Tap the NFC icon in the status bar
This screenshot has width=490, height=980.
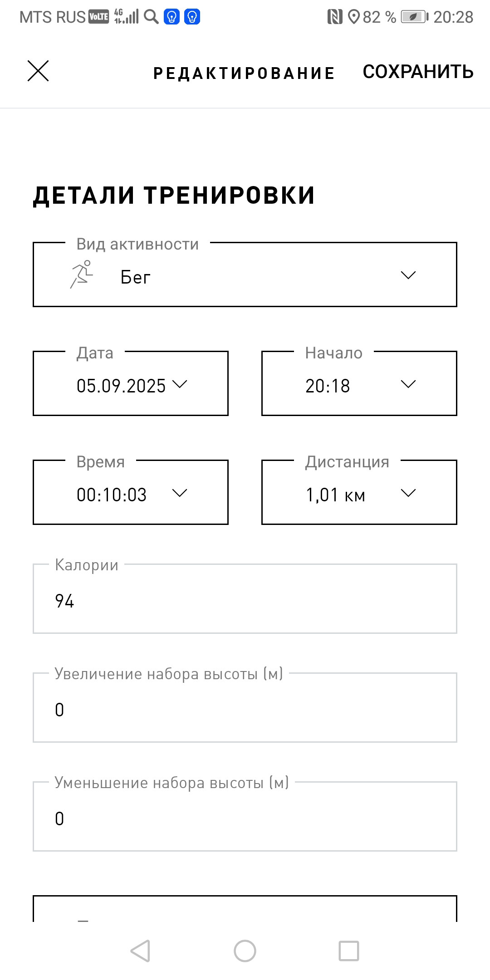tap(335, 17)
